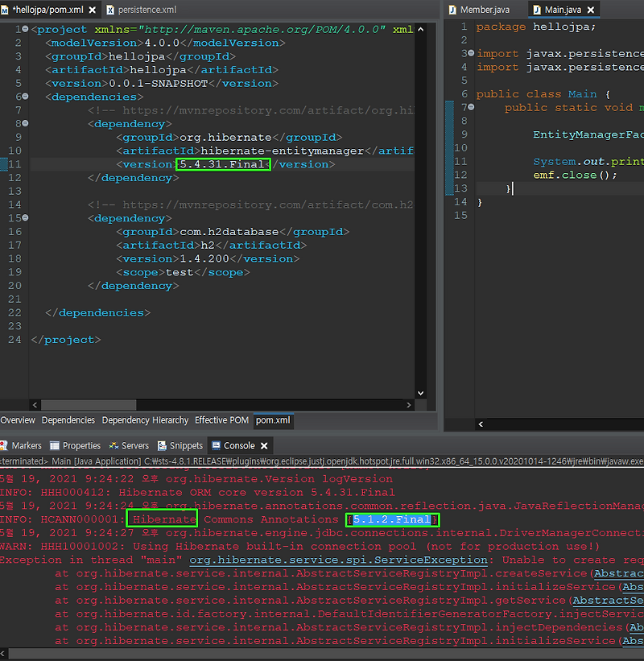Close the Console view tab
Screen dimensions: 644x661
(x=263, y=446)
